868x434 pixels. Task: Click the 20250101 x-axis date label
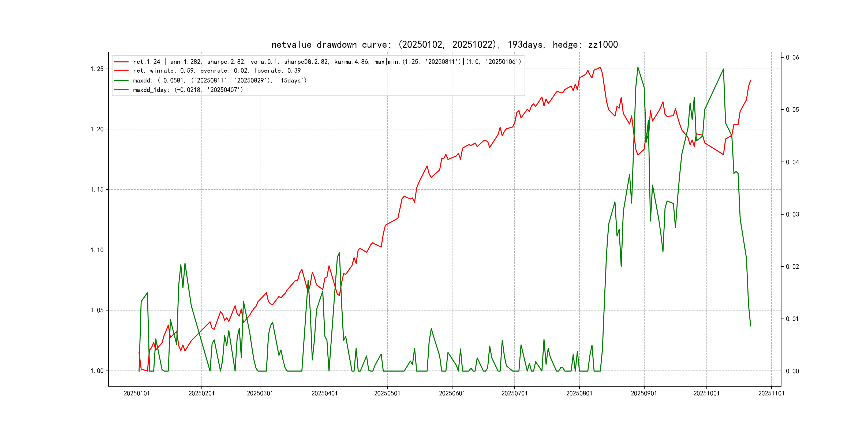(x=136, y=393)
